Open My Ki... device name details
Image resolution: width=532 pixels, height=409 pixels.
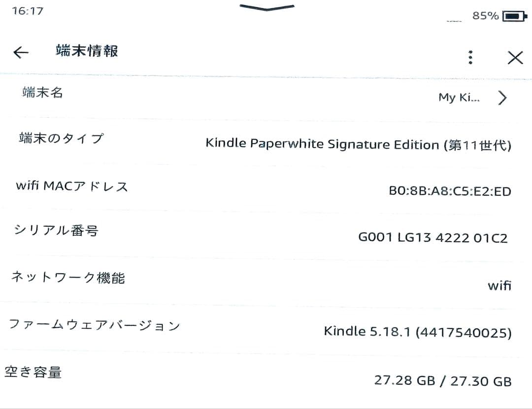(x=459, y=97)
